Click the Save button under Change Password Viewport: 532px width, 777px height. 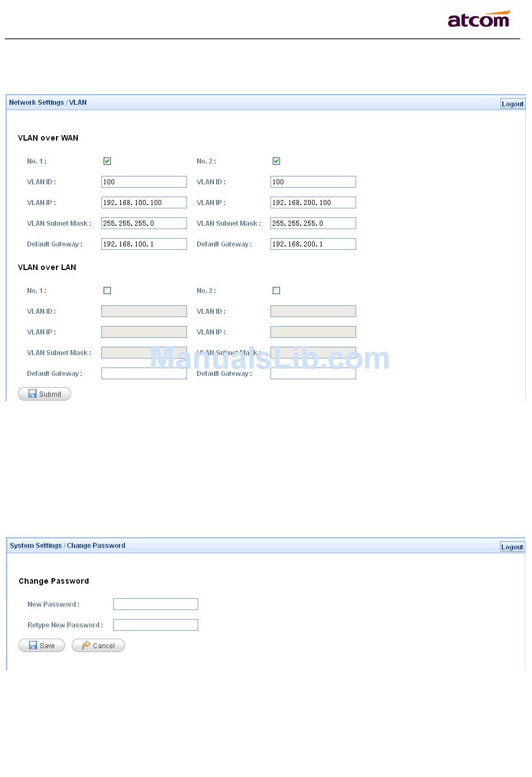tap(42, 645)
